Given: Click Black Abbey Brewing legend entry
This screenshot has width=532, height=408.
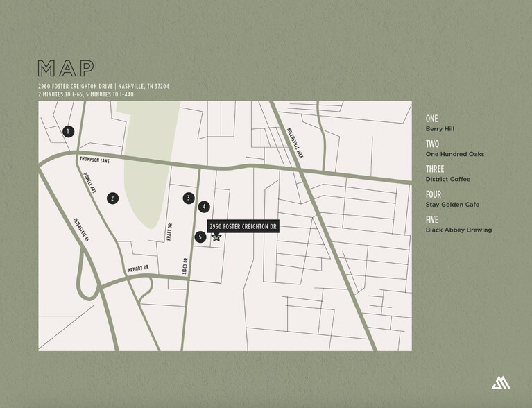Looking at the screenshot, I should (x=458, y=230).
